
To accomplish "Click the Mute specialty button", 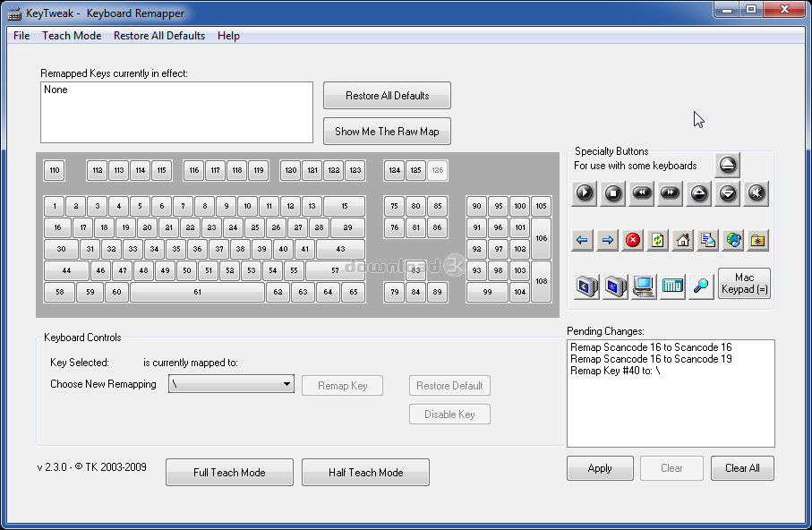I will click(x=756, y=193).
